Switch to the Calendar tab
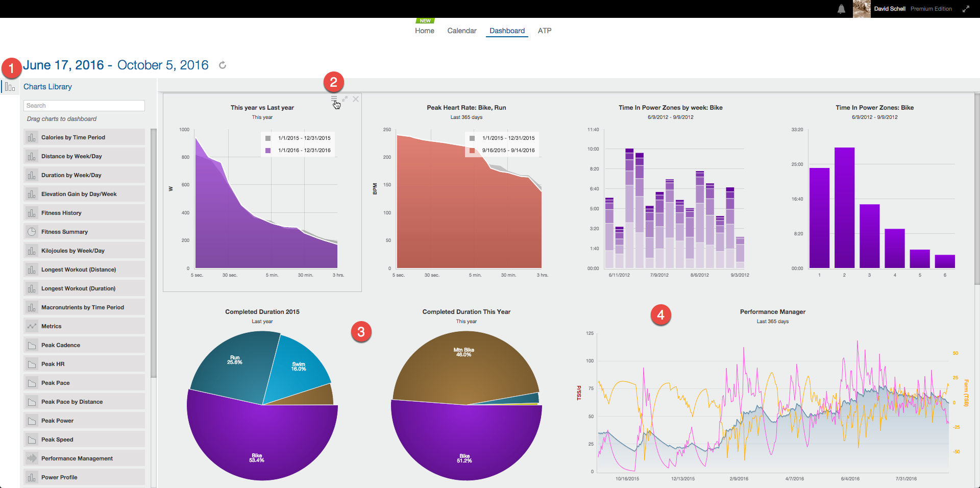980x488 pixels. [x=461, y=31]
